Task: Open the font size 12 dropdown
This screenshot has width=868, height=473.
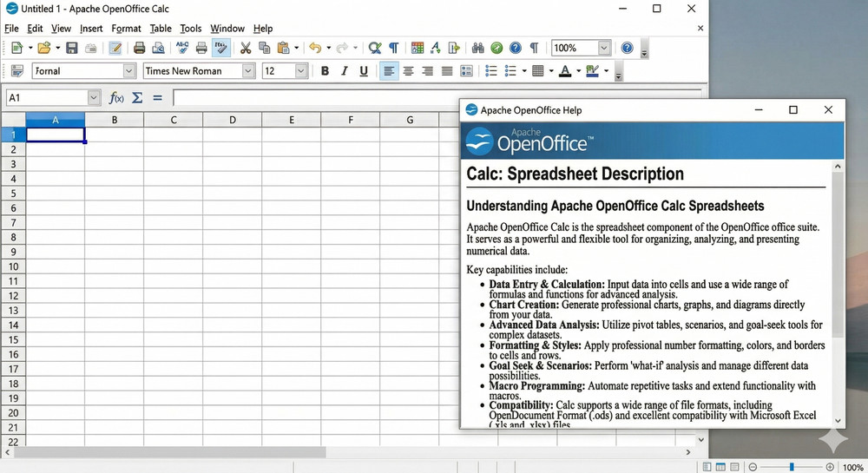Action: pyautogui.click(x=300, y=71)
